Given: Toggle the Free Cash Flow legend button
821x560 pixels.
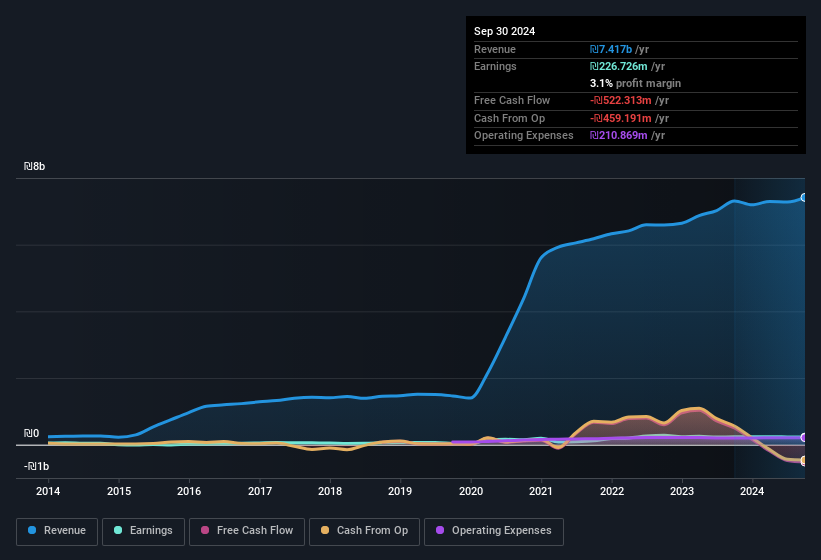Looking at the screenshot, I should tap(247, 532).
